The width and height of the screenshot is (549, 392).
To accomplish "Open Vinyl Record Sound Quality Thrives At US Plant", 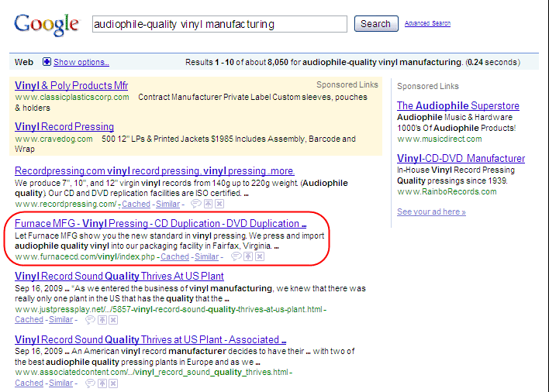I will point(119,277).
